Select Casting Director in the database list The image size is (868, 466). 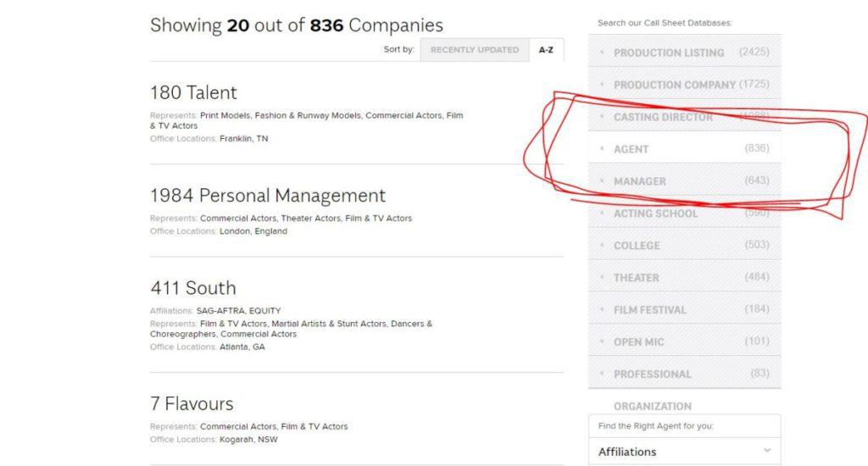click(x=663, y=117)
